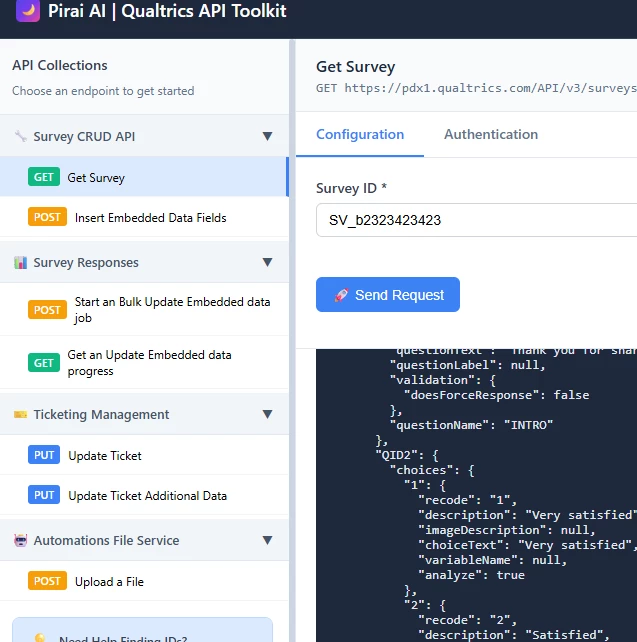Click the ticket icon beside Ticketing Management
This screenshot has height=642, width=637.
point(20,414)
